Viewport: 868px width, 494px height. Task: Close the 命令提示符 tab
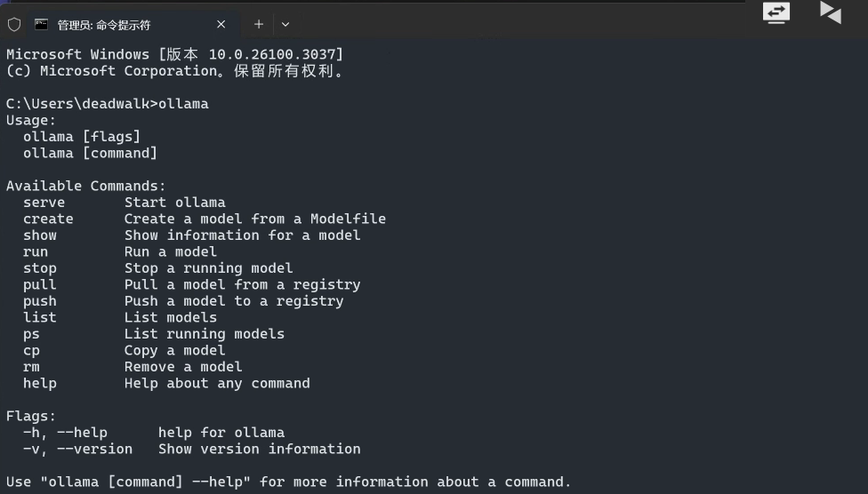tap(221, 25)
